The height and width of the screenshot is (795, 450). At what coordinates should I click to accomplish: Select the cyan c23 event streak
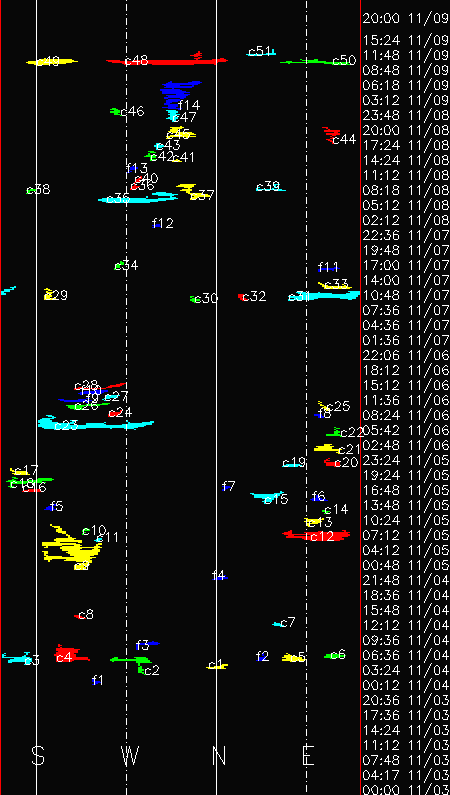[95, 423]
